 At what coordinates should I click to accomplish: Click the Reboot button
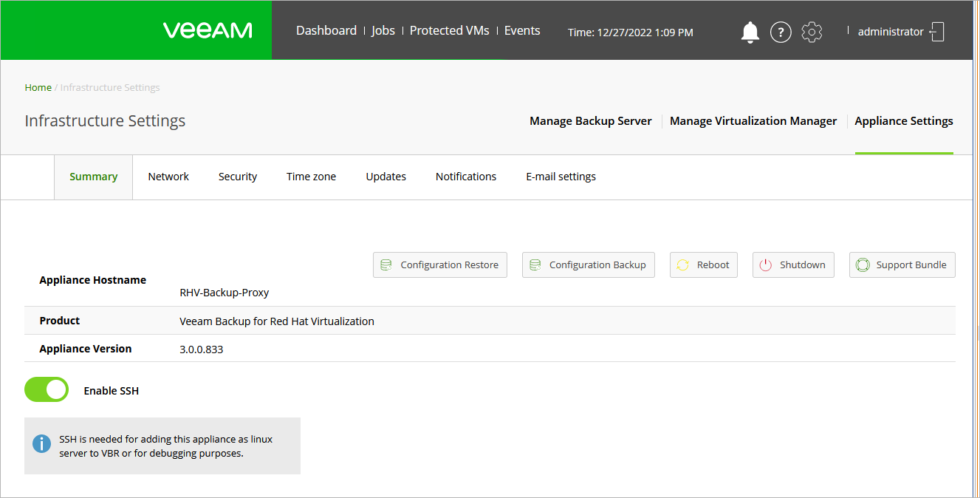tap(703, 265)
